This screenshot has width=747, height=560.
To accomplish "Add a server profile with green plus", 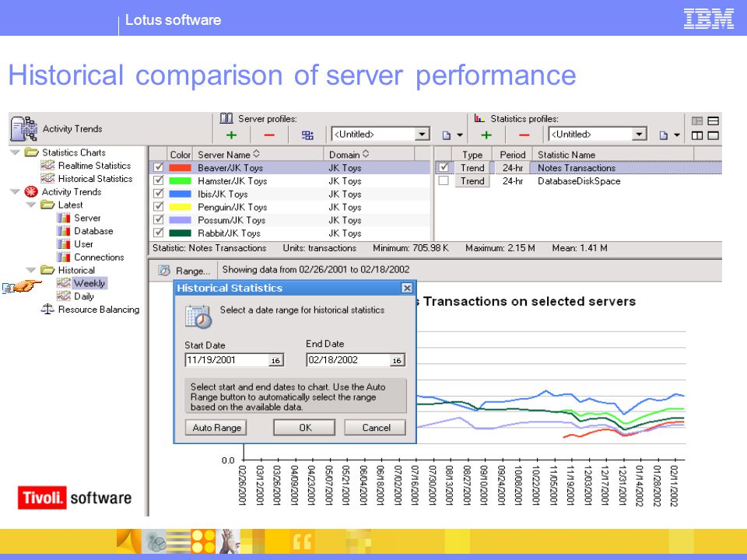I will click(231, 135).
